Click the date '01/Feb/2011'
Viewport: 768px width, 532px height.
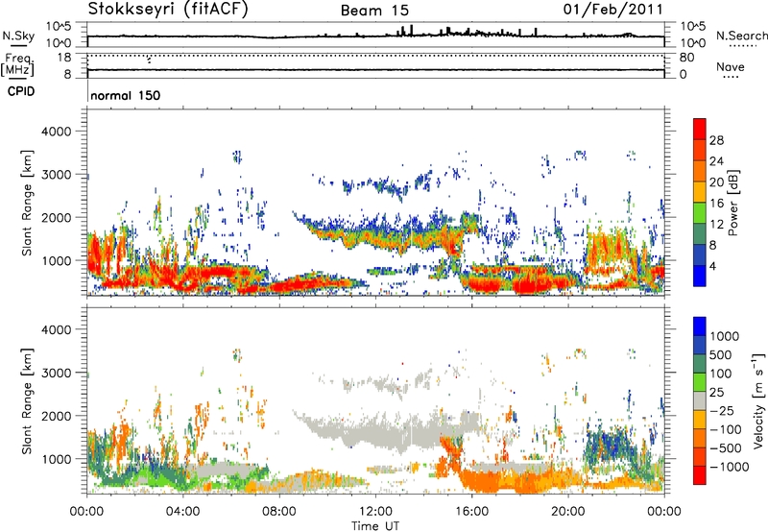[612, 10]
